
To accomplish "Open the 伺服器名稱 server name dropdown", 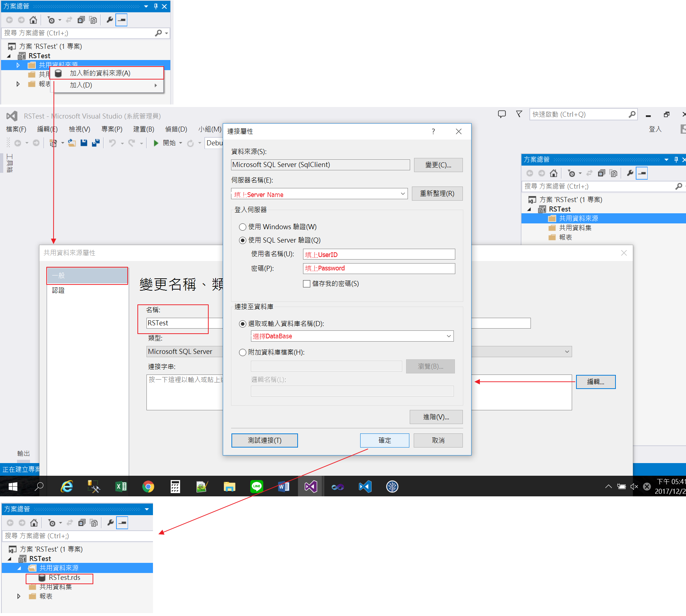I will 403,194.
